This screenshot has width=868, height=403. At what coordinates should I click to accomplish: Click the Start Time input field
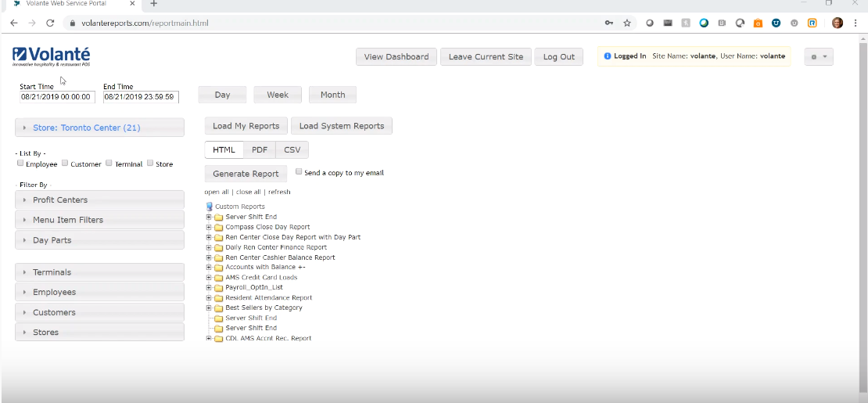click(x=57, y=98)
